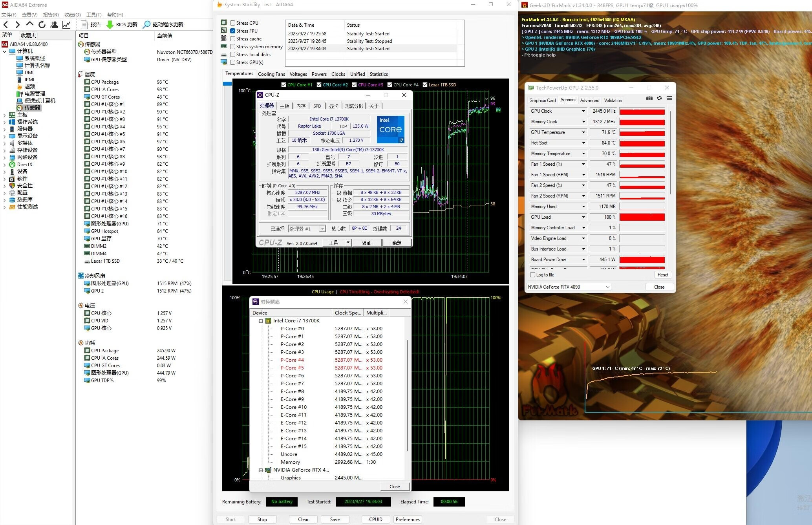Click 当前值 column header in AIDA64

pyautogui.click(x=165, y=36)
